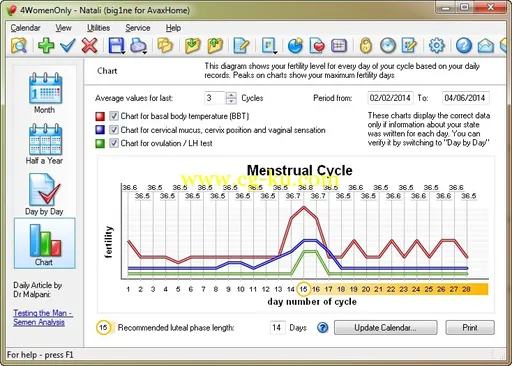Click the red X delete icon

pos(89,45)
